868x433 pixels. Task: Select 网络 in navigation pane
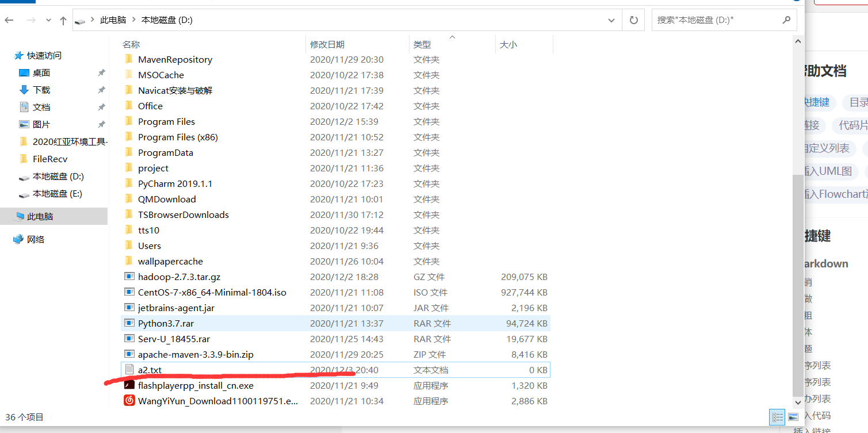coord(36,240)
